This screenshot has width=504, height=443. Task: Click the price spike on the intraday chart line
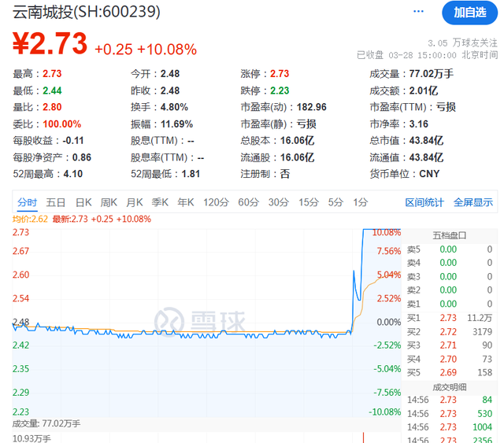click(354, 272)
